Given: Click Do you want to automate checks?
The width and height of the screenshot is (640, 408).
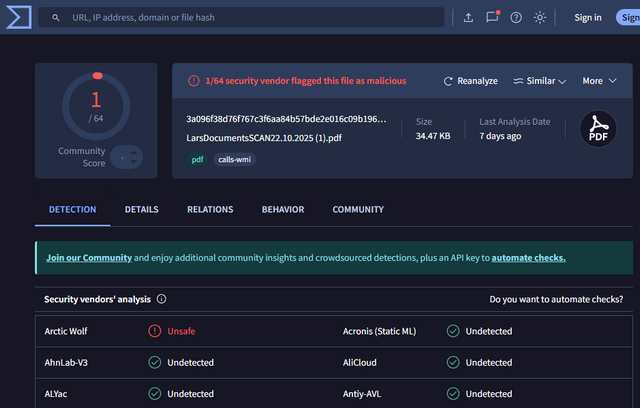Looking at the screenshot, I should point(556,299).
